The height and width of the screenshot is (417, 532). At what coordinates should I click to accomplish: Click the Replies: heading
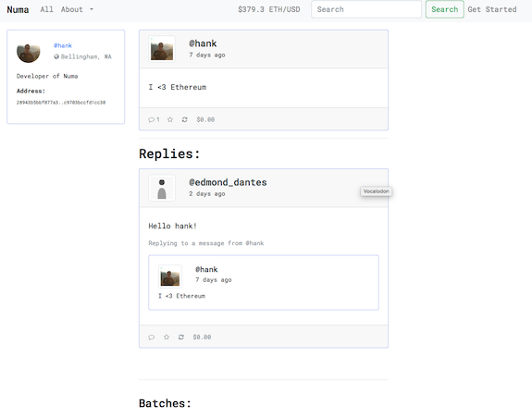(169, 153)
